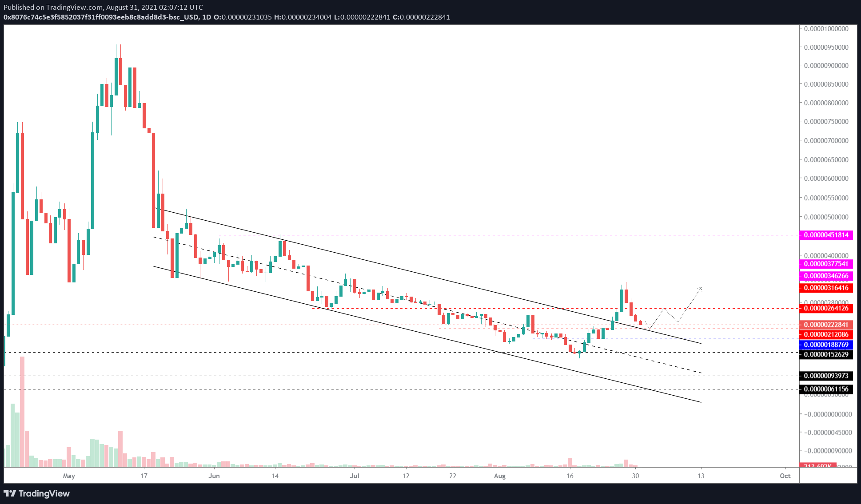Select the Aug marker on time axis

pyautogui.click(x=500, y=476)
